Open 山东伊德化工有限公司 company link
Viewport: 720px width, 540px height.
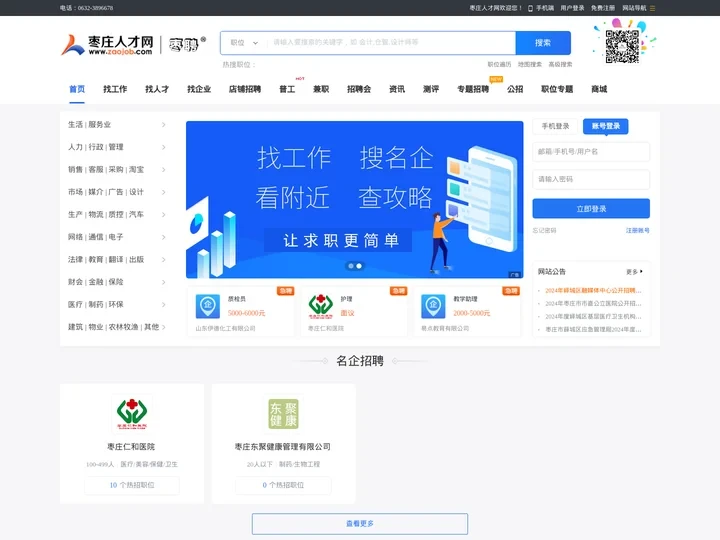225,328
